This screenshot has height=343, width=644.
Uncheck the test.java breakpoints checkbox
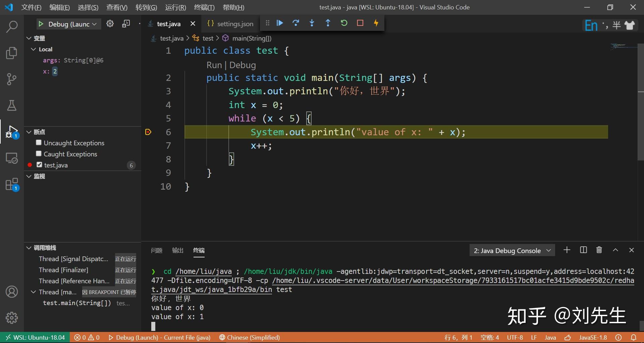39,165
